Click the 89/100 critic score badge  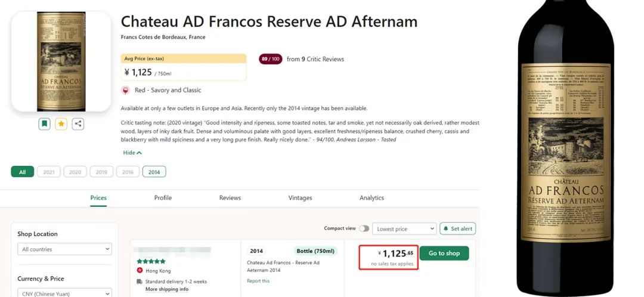[270, 59]
